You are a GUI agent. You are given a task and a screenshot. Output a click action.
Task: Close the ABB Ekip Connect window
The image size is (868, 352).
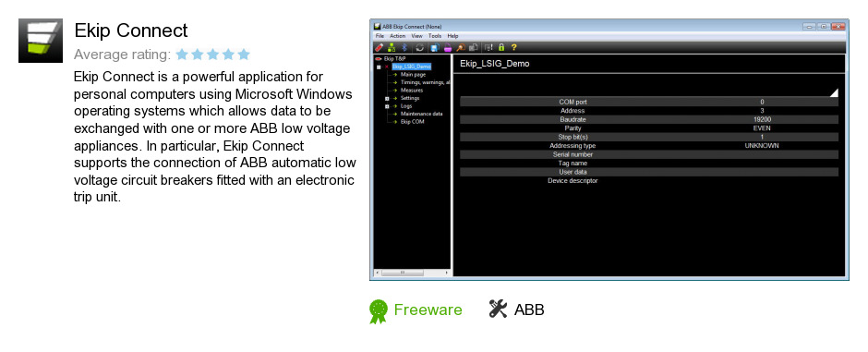(838, 26)
